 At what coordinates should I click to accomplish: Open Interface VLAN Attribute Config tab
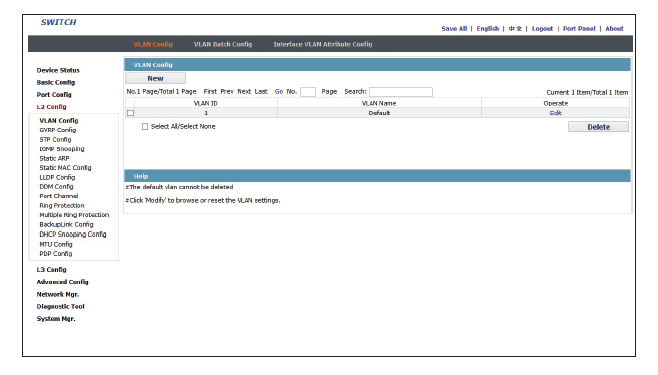[x=323, y=44]
